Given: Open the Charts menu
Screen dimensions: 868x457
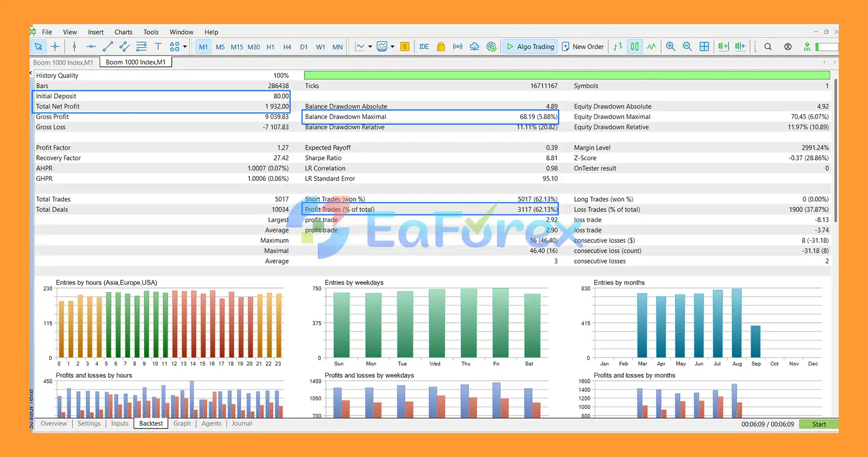Looking at the screenshot, I should pyautogui.click(x=123, y=32).
